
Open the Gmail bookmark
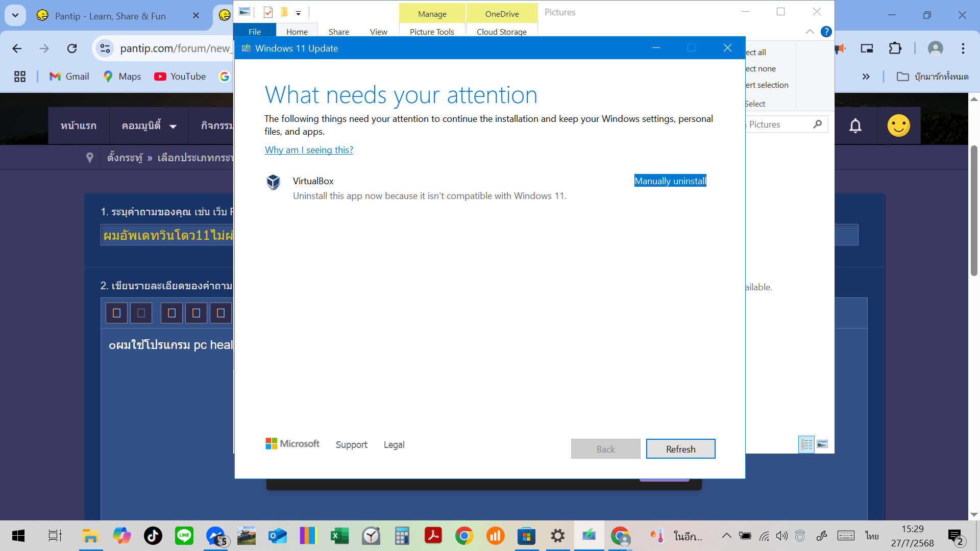click(x=69, y=77)
